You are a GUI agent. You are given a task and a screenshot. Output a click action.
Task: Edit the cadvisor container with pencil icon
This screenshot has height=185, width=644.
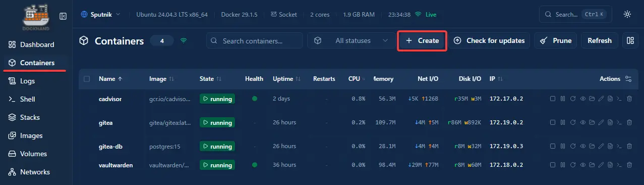click(x=601, y=99)
